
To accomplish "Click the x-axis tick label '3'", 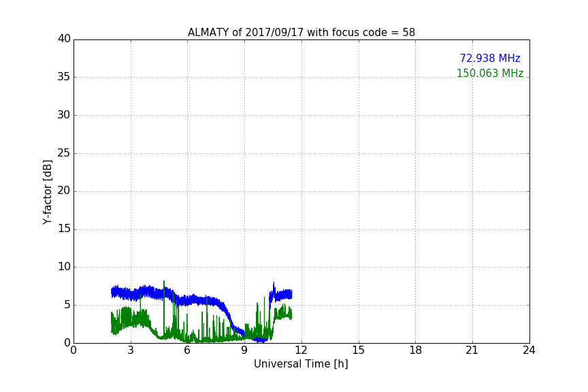I will (x=131, y=350).
